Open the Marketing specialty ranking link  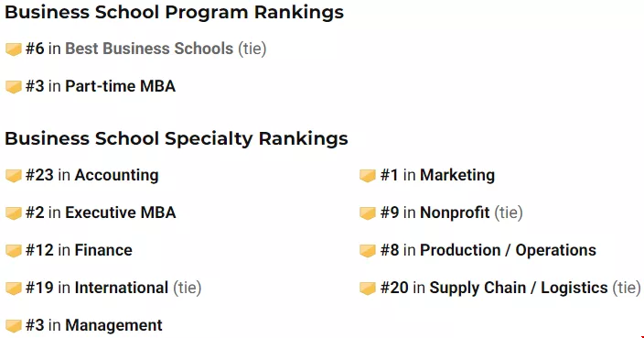pyautogui.click(x=457, y=175)
